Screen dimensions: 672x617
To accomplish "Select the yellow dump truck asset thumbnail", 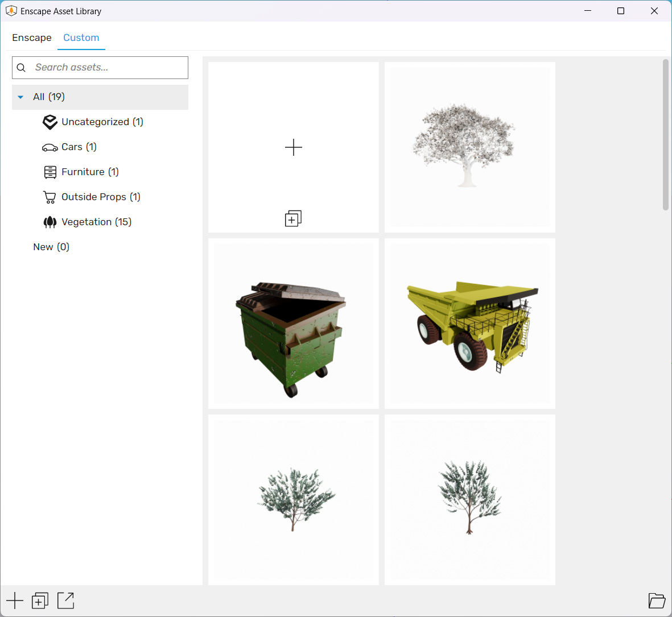I will pos(469,324).
